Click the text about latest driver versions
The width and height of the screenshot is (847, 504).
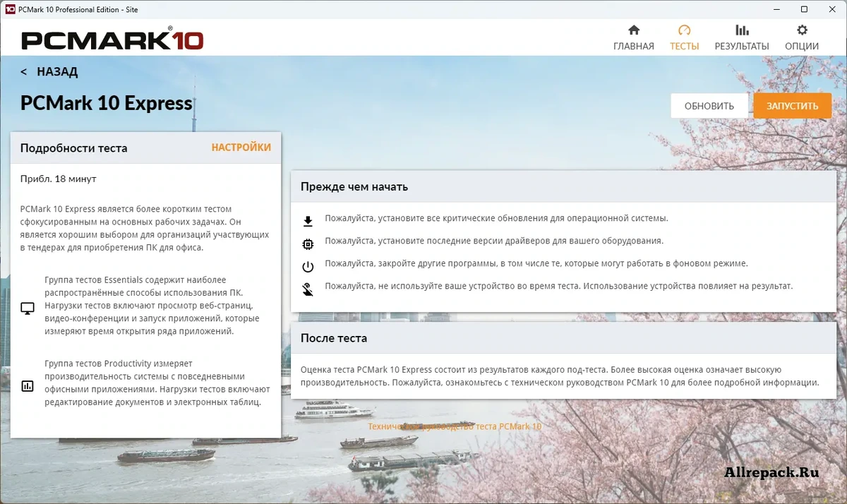pyautogui.click(x=494, y=241)
